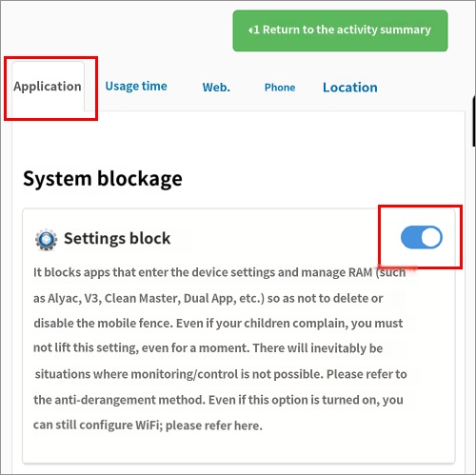
Task: Click the Settings block gear icon
Action: [x=47, y=239]
